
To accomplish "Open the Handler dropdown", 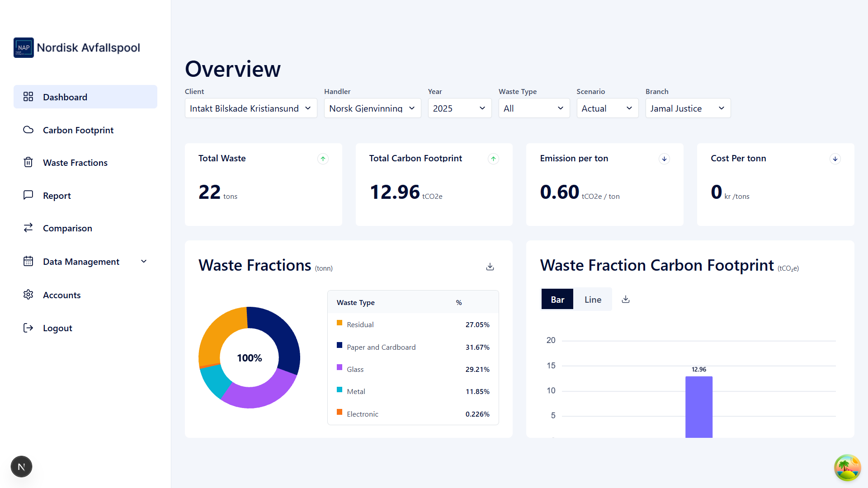I will pos(373,108).
